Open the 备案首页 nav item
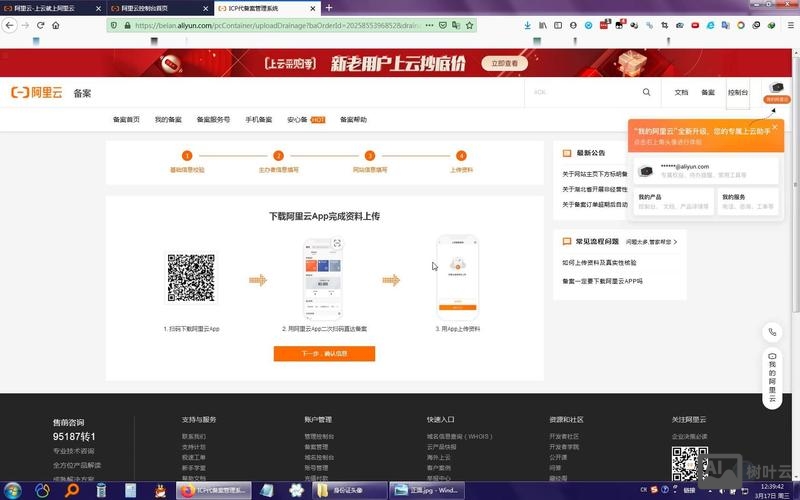The width and height of the screenshot is (800, 500). pyautogui.click(x=126, y=119)
